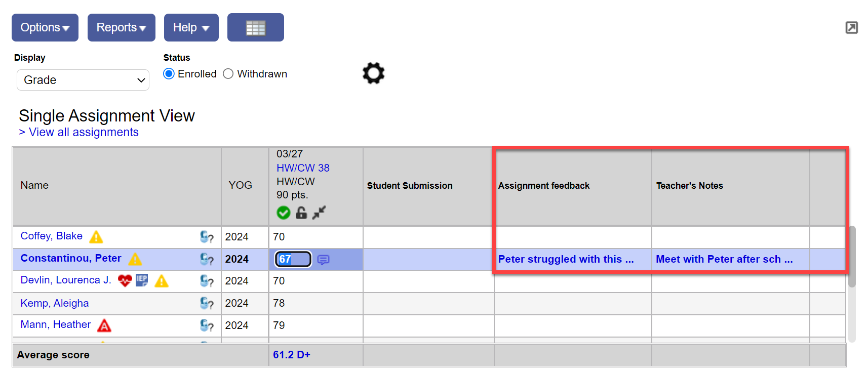Open Mann, Heather student link
868x373 pixels.
click(56, 324)
